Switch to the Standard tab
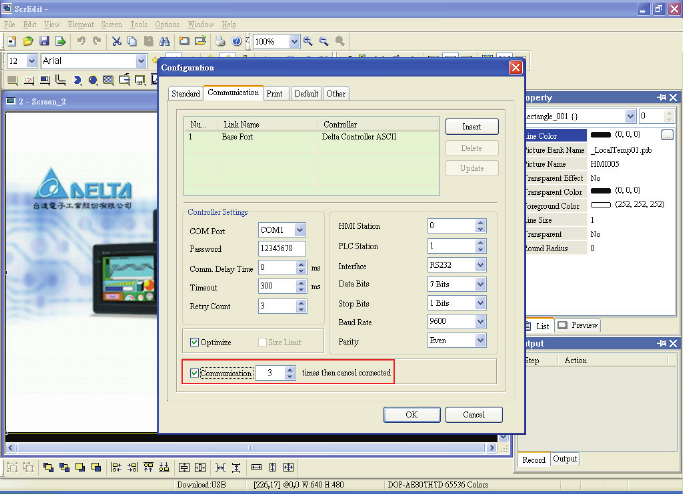The image size is (683, 494). pyautogui.click(x=185, y=93)
